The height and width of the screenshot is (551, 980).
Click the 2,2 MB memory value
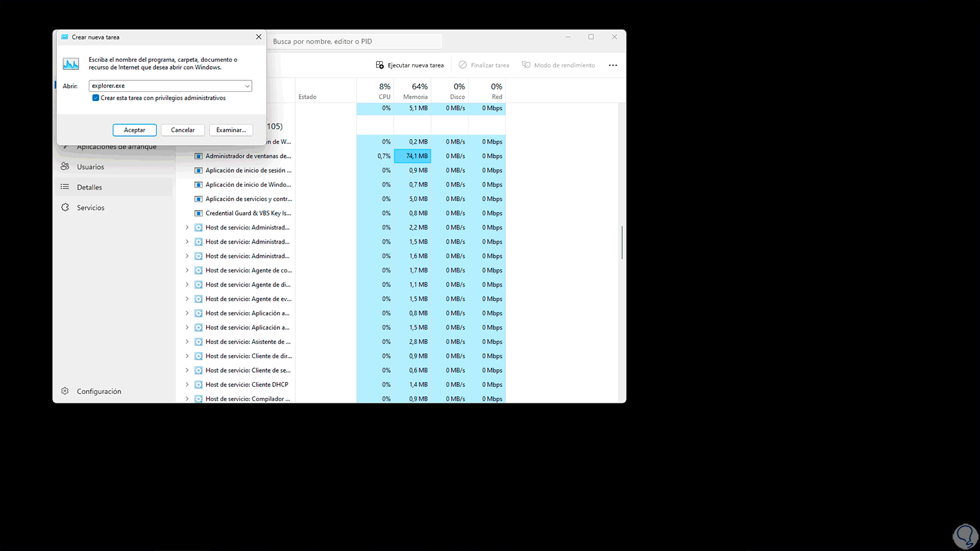pos(418,227)
